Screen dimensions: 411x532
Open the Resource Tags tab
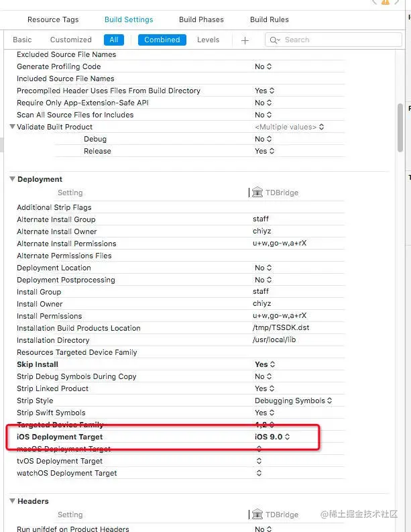tap(53, 19)
